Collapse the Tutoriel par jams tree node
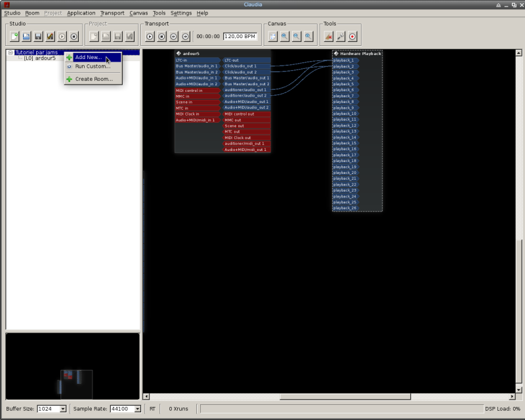 click(x=10, y=52)
